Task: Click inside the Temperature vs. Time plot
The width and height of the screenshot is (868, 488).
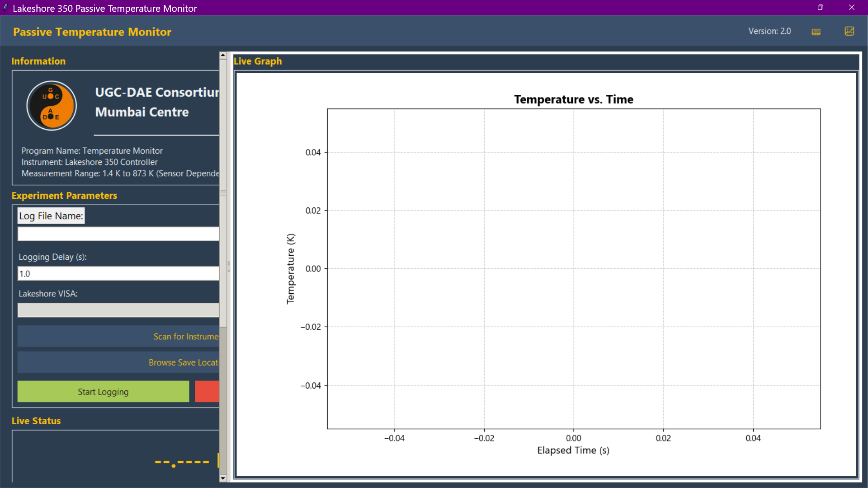Action: pyautogui.click(x=573, y=268)
